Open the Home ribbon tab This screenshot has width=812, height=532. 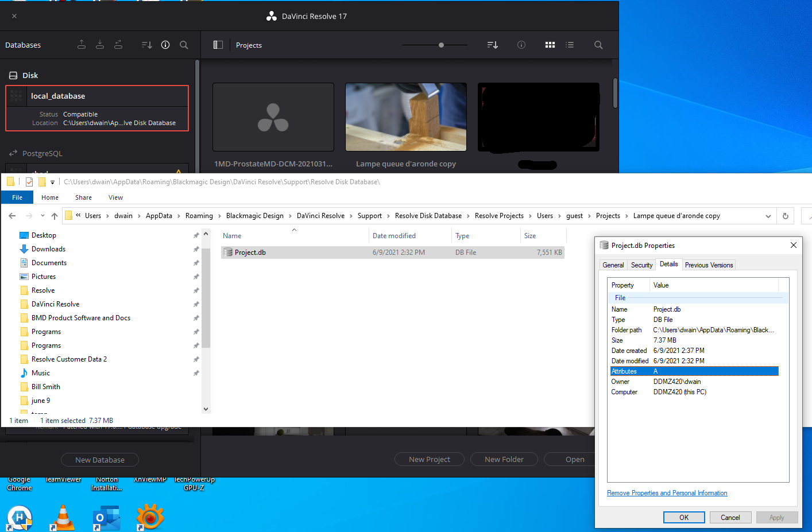pyautogui.click(x=50, y=197)
